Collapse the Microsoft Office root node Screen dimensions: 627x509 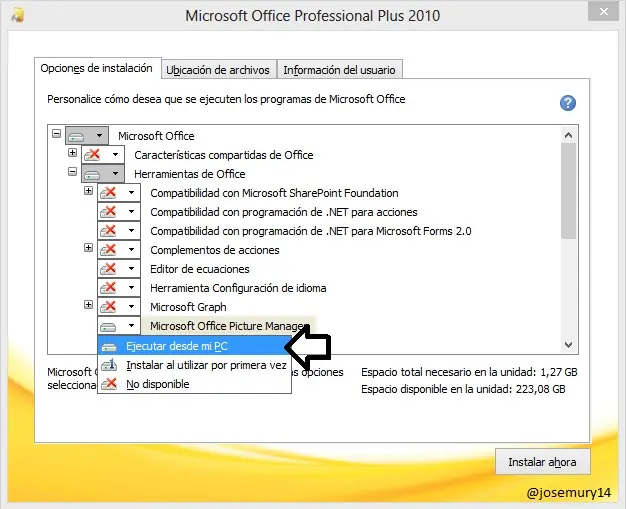point(56,134)
